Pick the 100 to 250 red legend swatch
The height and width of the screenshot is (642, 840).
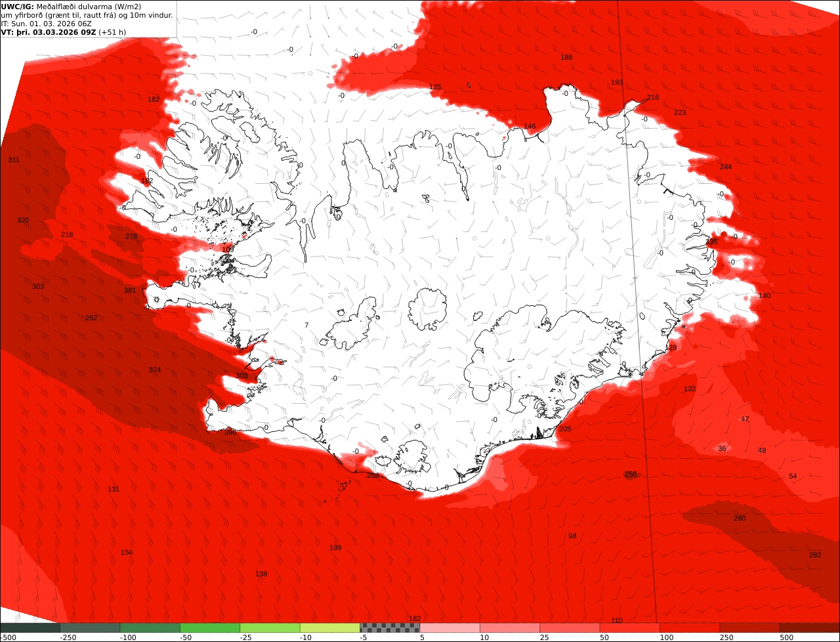click(x=689, y=628)
